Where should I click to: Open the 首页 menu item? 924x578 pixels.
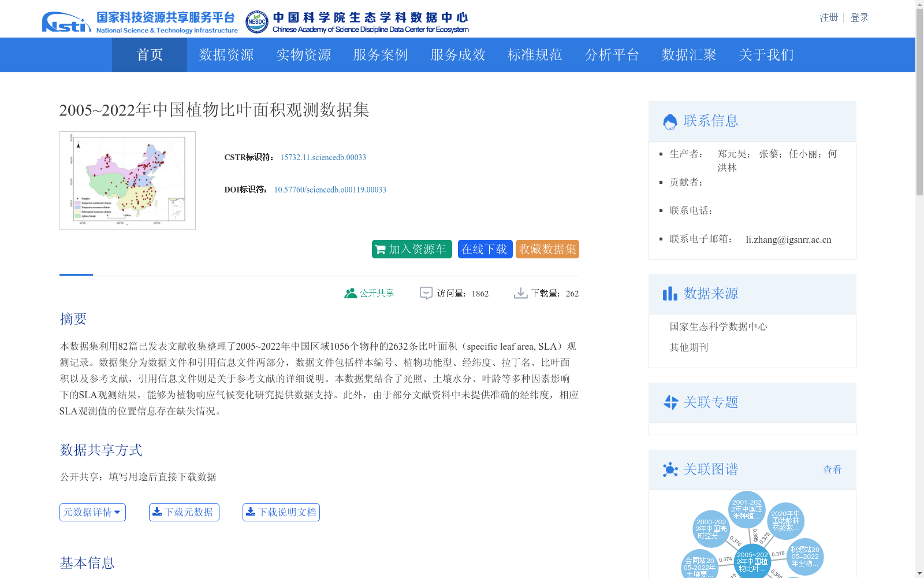[150, 55]
